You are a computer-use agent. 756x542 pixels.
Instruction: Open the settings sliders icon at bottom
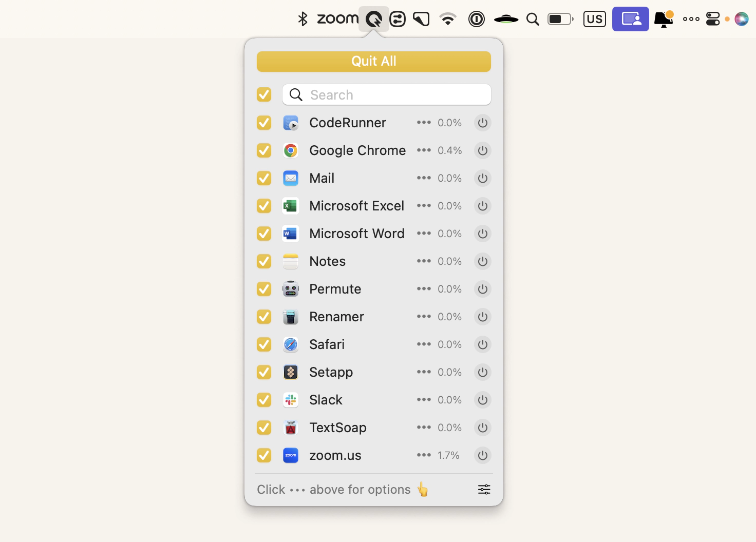[x=484, y=490]
